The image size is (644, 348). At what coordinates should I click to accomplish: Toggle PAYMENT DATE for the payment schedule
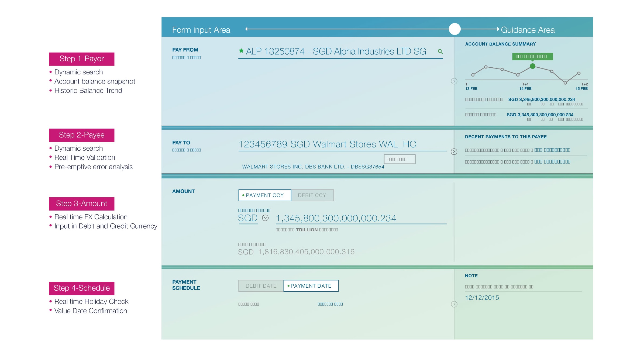pyautogui.click(x=311, y=286)
